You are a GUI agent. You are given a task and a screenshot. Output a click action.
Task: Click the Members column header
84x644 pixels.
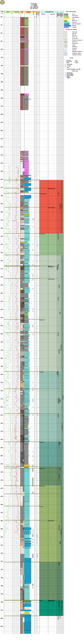[43, 14]
